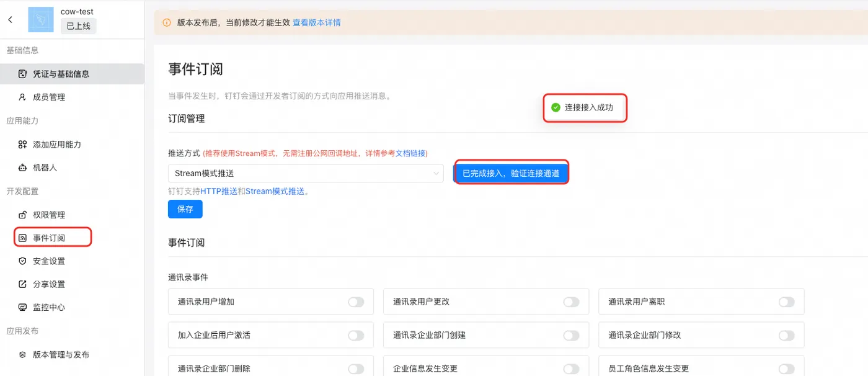Click the HTTP推送 link

coord(219,191)
